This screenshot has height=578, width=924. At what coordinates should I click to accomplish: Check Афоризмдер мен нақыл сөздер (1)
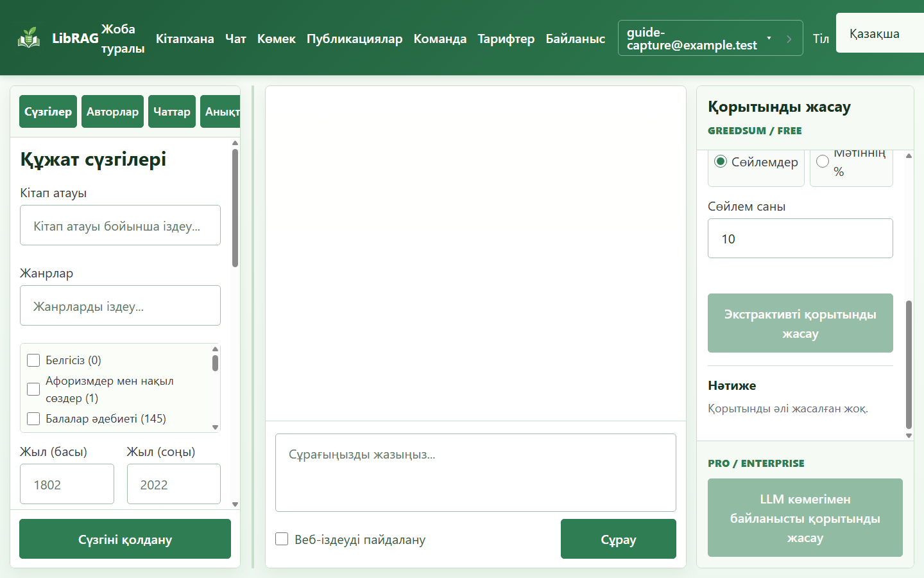[33, 389]
